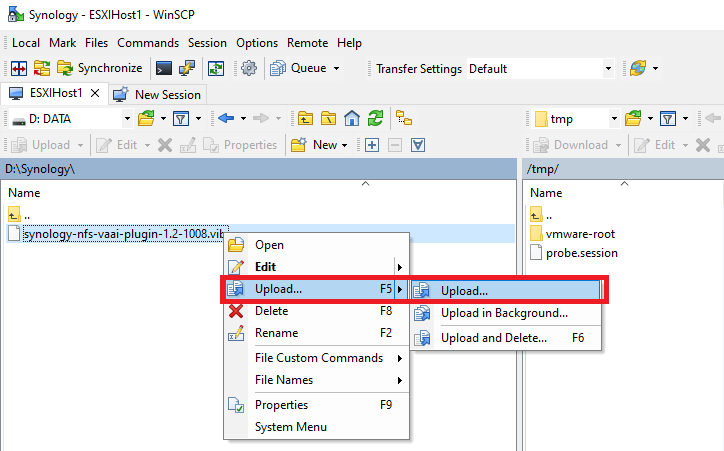This screenshot has height=451, width=724.
Task: Close the ESXIHost1 session tab
Action: click(x=95, y=94)
